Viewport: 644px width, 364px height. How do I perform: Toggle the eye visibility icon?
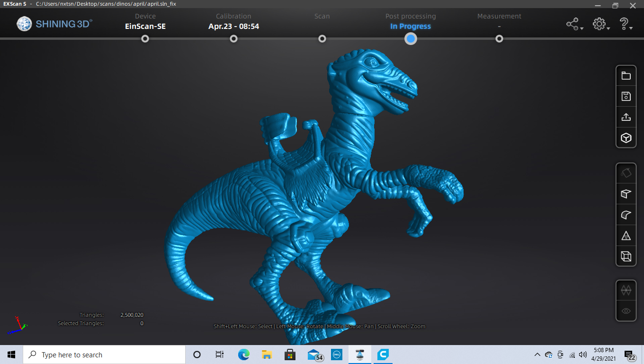(626, 311)
